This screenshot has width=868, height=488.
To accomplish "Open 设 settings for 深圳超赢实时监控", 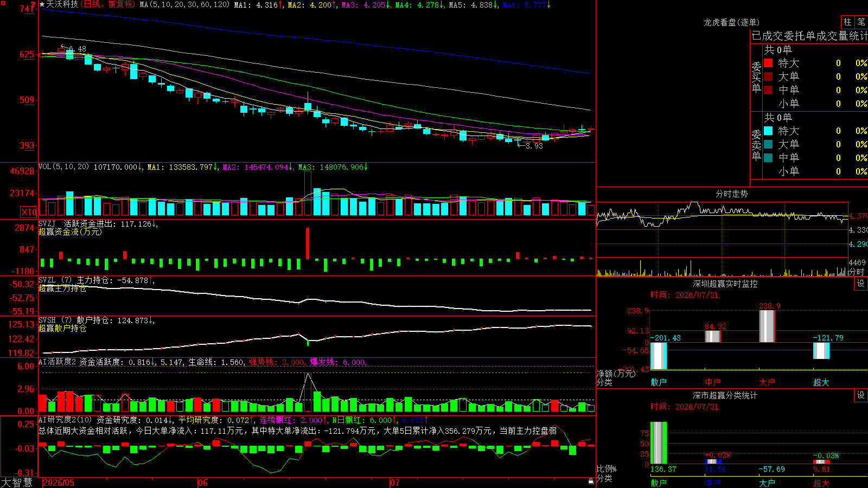I will tap(861, 284).
